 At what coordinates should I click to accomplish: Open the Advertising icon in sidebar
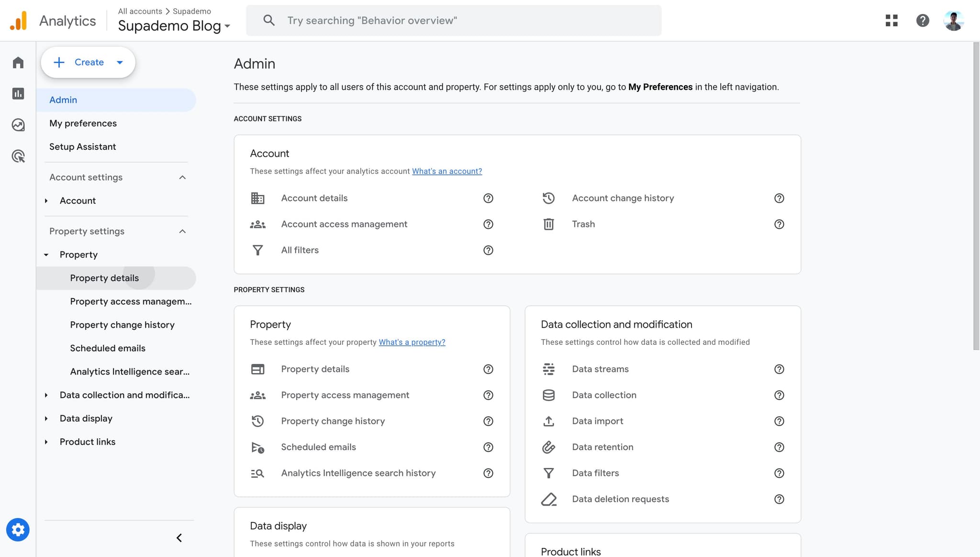pos(18,156)
